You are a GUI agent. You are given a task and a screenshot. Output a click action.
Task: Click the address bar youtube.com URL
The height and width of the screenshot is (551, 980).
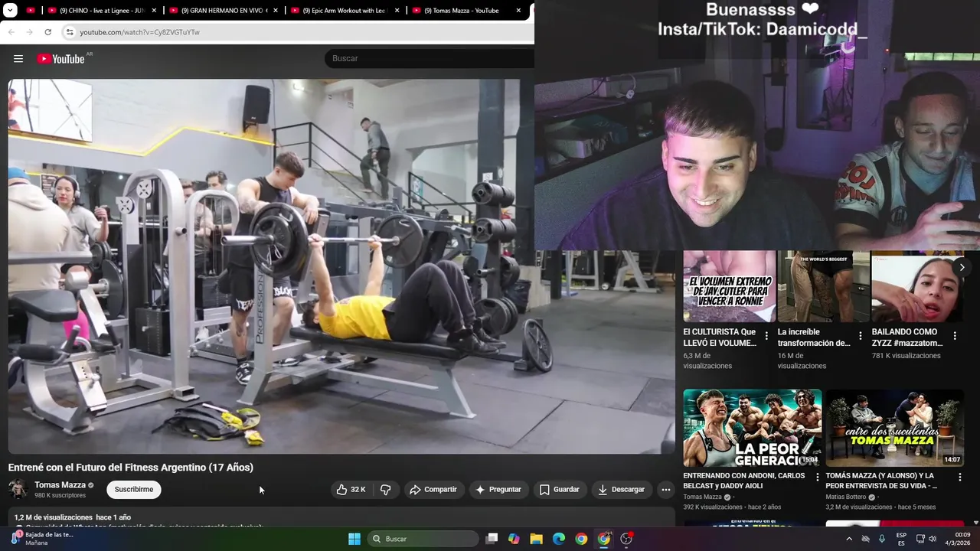click(140, 32)
